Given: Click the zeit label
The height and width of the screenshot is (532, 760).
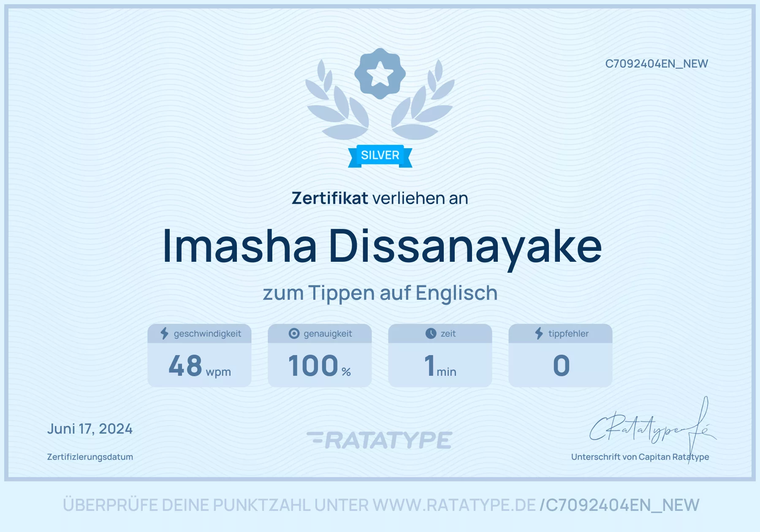Looking at the screenshot, I should click(x=448, y=334).
